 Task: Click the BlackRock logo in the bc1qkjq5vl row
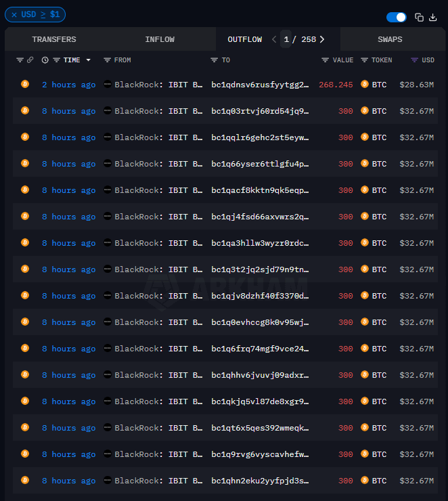click(108, 401)
